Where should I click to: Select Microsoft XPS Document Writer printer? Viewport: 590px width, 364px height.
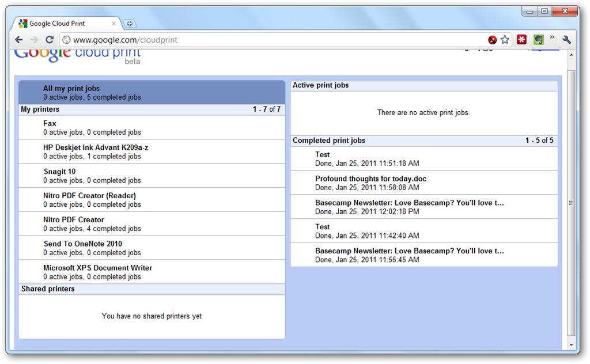(152, 272)
